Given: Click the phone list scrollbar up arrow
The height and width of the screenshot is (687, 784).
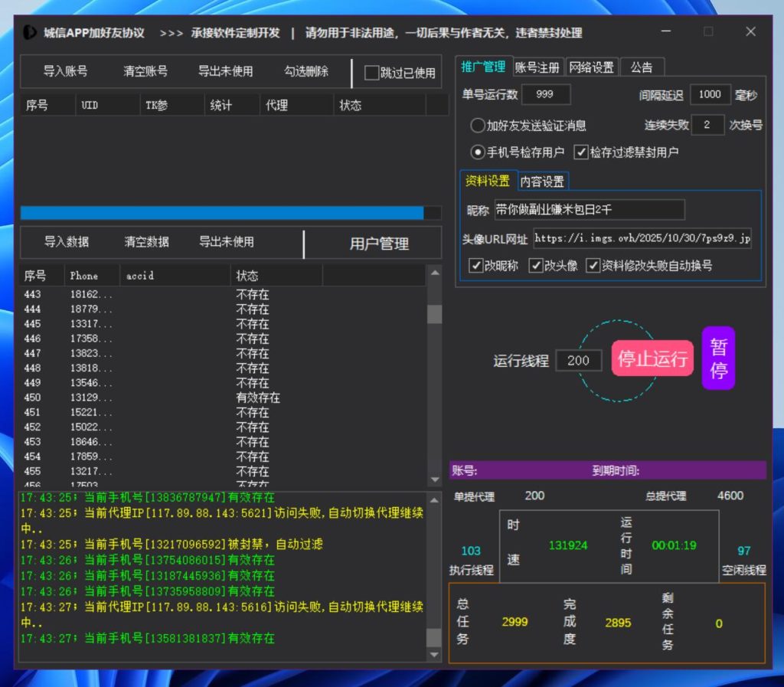Looking at the screenshot, I should (x=434, y=273).
